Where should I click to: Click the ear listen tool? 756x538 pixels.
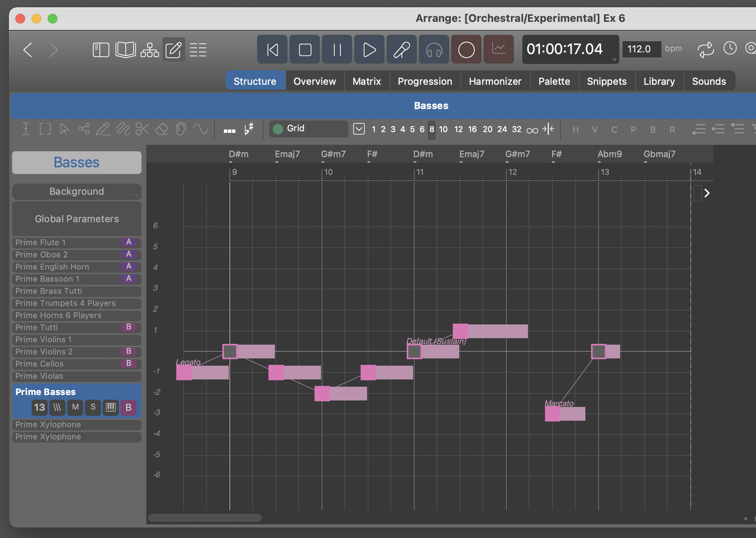[181, 129]
